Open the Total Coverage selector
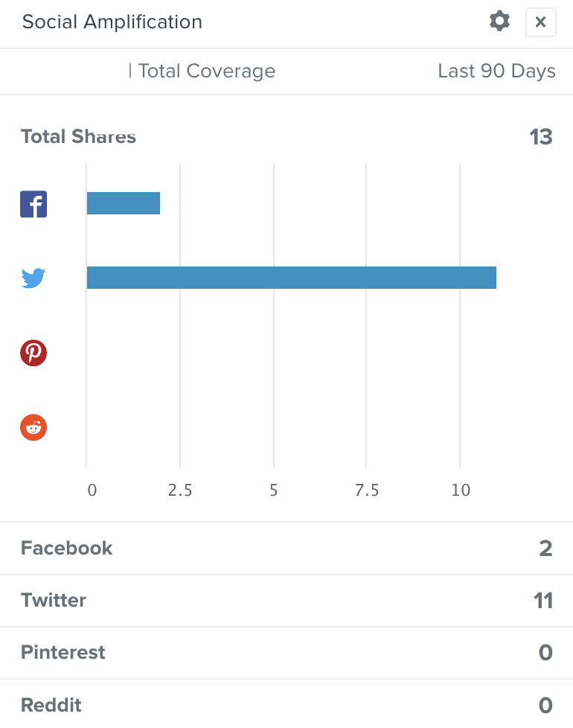 click(x=202, y=71)
